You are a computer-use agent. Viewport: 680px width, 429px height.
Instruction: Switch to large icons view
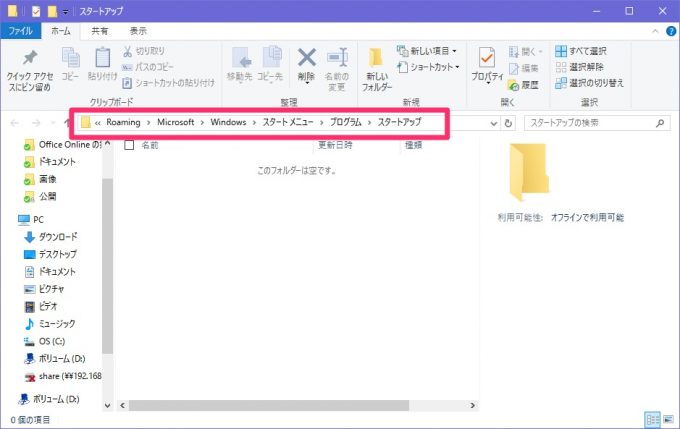click(x=668, y=419)
